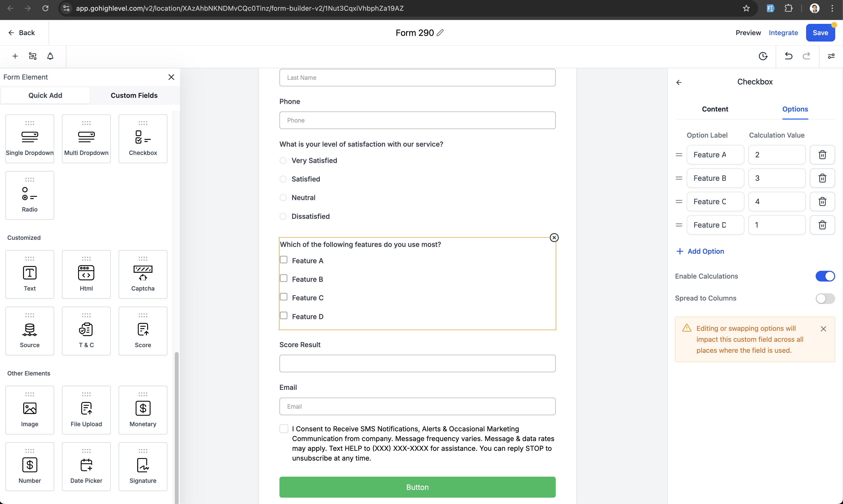Check the Feature C checkbox
Image resolution: width=843 pixels, height=504 pixels.
(x=284, y=297)
